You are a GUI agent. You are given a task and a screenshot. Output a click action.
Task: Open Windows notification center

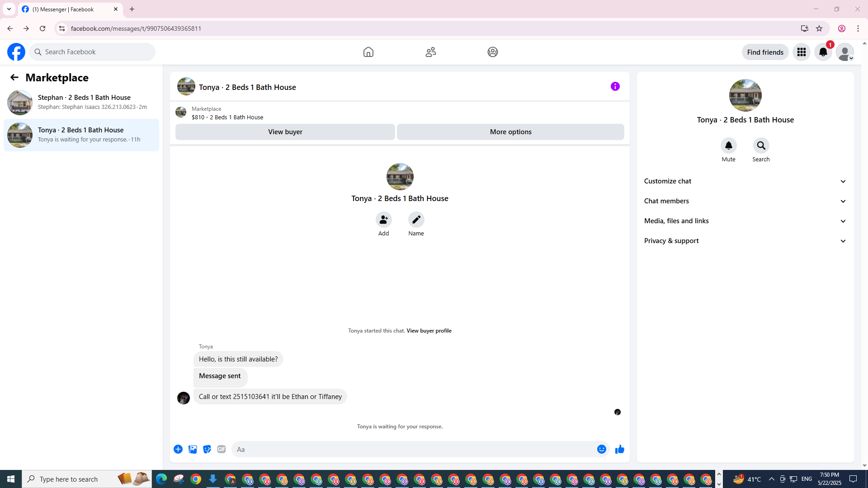point(854,479)
